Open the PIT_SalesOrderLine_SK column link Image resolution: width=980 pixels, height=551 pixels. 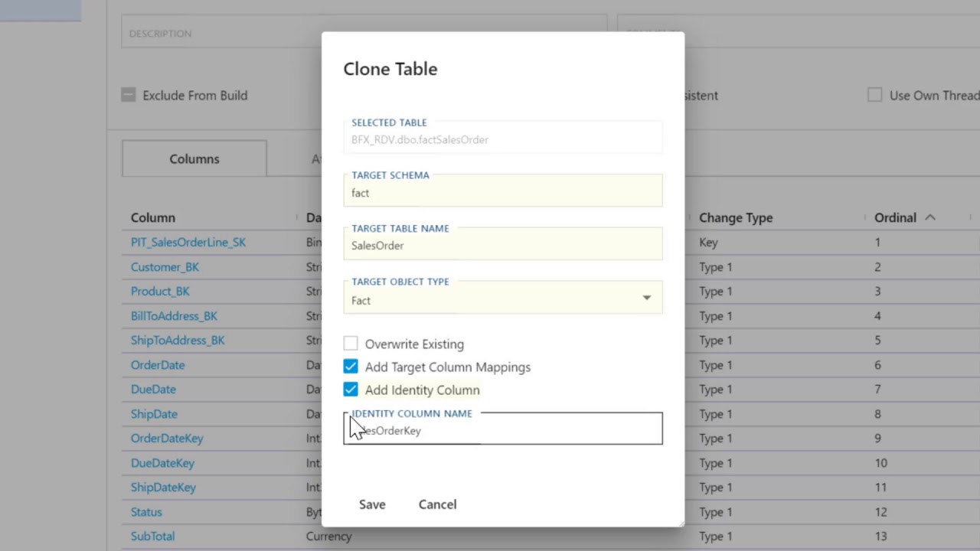[188, 242]
